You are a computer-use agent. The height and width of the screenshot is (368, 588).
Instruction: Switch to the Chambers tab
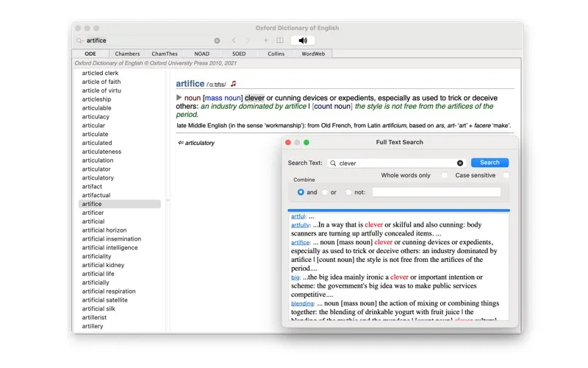tap(127, 54)
